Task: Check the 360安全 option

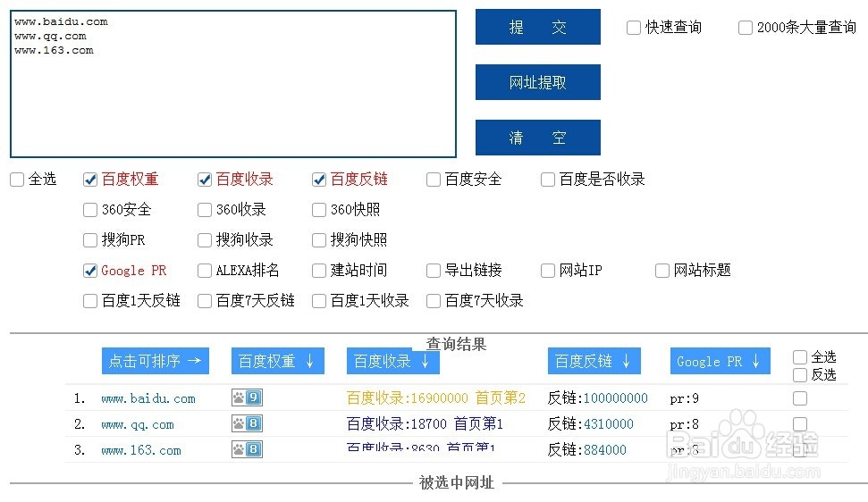Action: coord(90,210)
